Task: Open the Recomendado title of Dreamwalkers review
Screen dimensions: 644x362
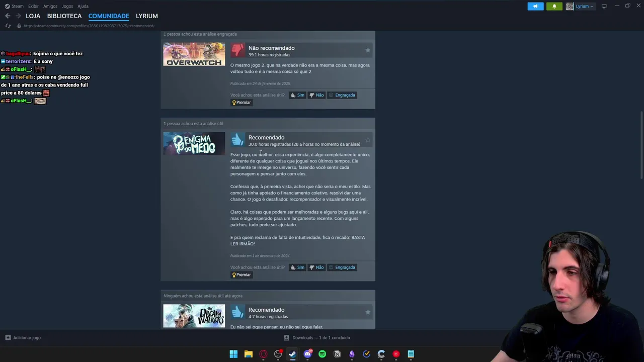Action: pyautogui.click(x=266, y=310)
